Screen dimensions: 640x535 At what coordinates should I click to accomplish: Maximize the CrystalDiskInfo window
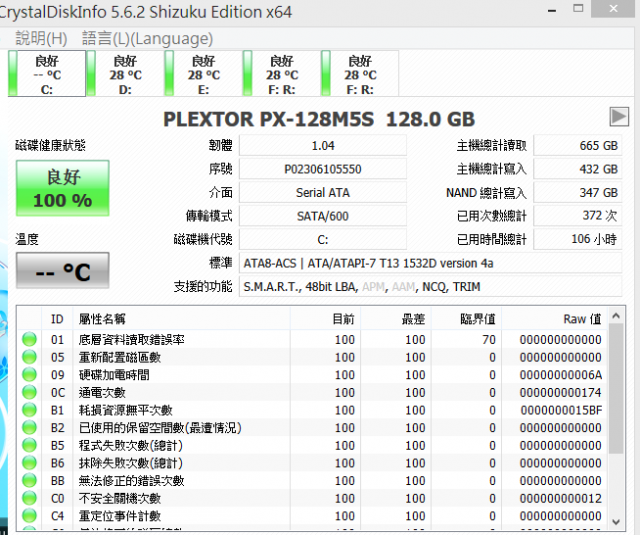[x=578, y=8]
